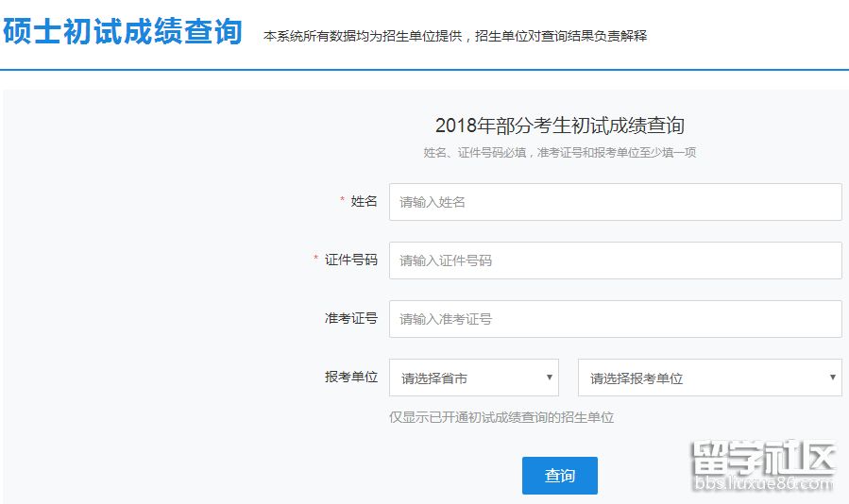Click the 证件号码 field label
The width and height of the screenshot is (849, 504).
tap(350, 260)
